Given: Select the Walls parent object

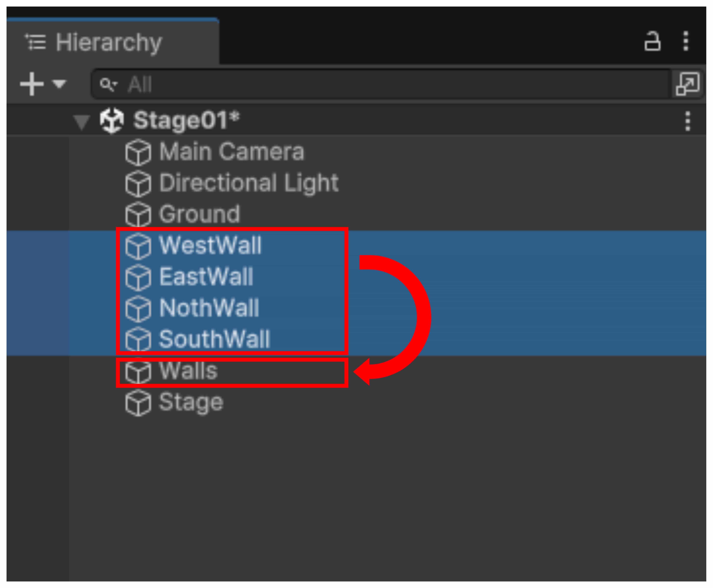Looking at the screenshot, I should tap(188, 371).
